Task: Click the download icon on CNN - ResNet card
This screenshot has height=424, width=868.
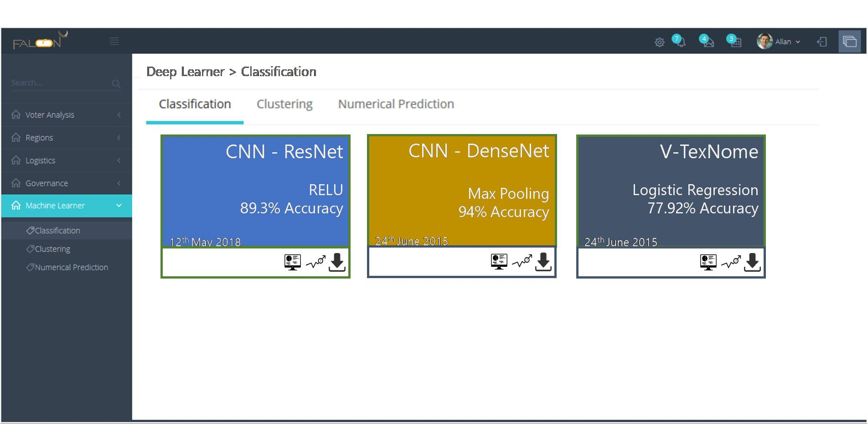Action: coord(337,262)
